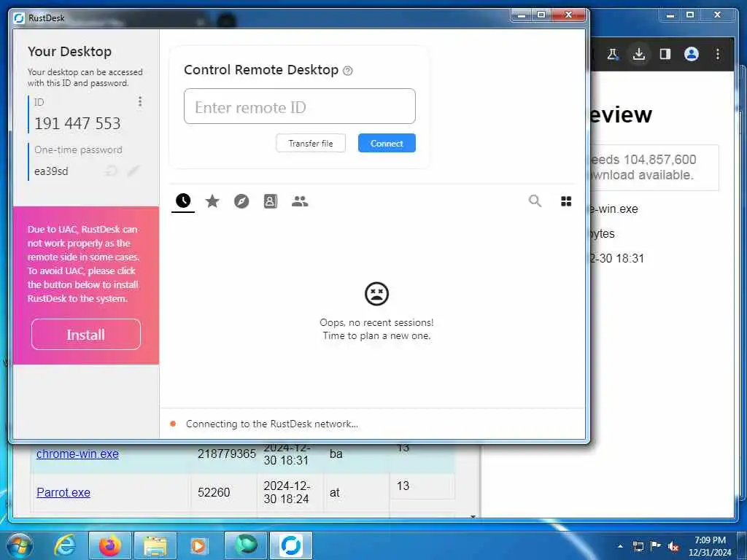This screenshot has height=560, width=747.
Task: Click the blue Connect button
Action: coord(387,143)
